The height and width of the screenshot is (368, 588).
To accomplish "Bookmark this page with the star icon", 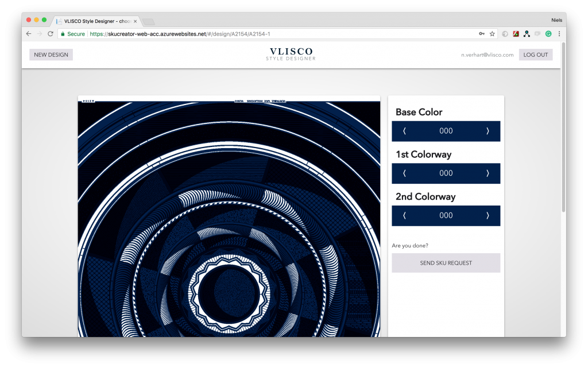I will (x=492, y=34).
